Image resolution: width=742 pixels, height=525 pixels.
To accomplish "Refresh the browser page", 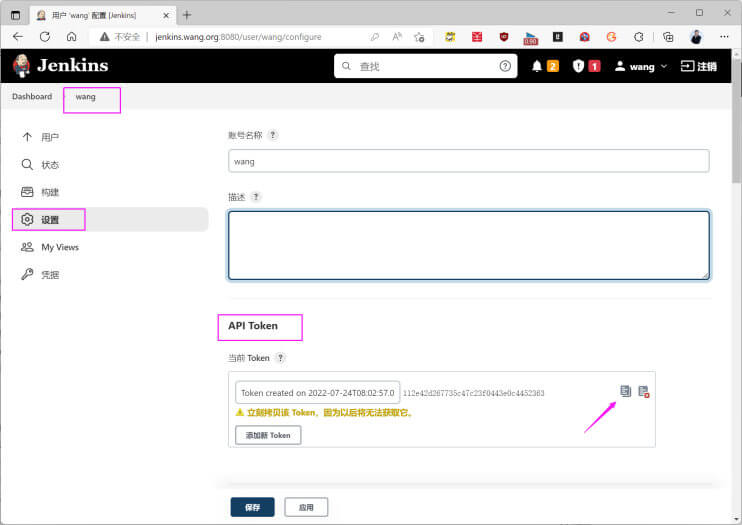I will pyautogui.click(x=45, y=37).
